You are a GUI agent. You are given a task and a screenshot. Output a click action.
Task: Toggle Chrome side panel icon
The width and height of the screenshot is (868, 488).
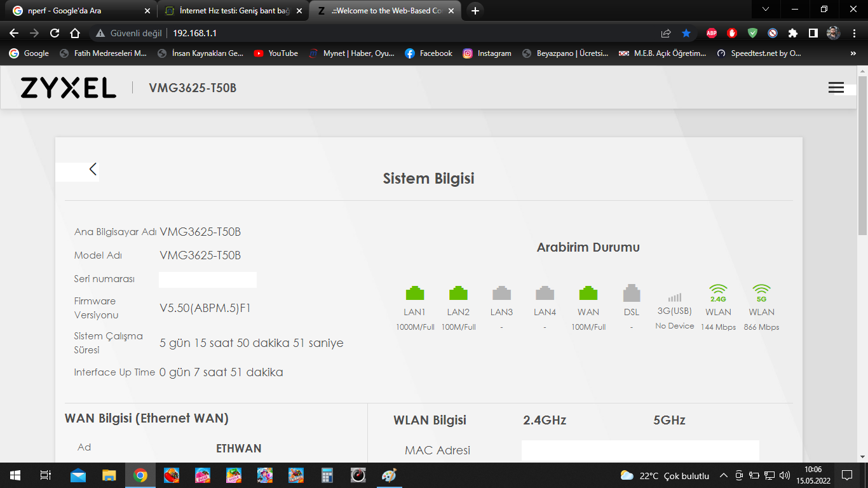click(x=813, y=33)
